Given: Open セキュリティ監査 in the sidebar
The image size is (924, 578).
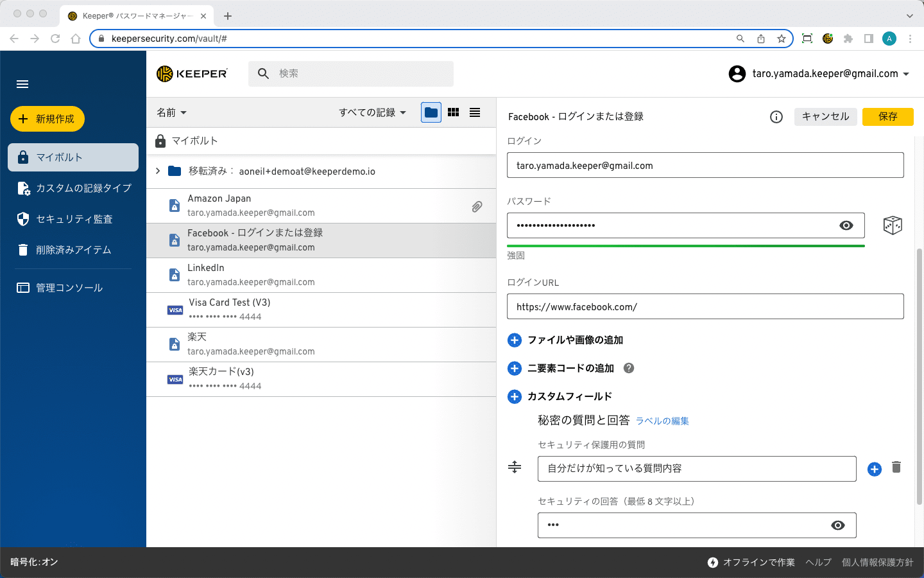Looking at the screenshot, I should [x=74, y=219].
